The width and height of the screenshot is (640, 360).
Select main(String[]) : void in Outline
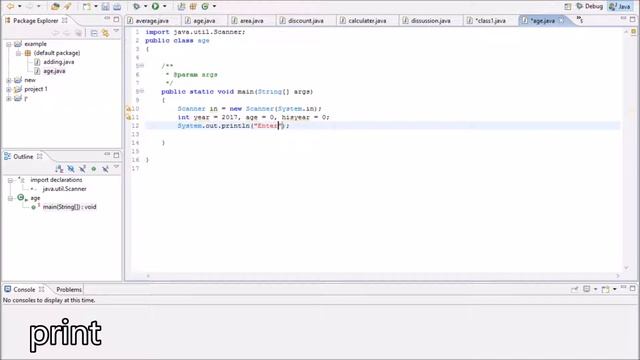(69, 207)
